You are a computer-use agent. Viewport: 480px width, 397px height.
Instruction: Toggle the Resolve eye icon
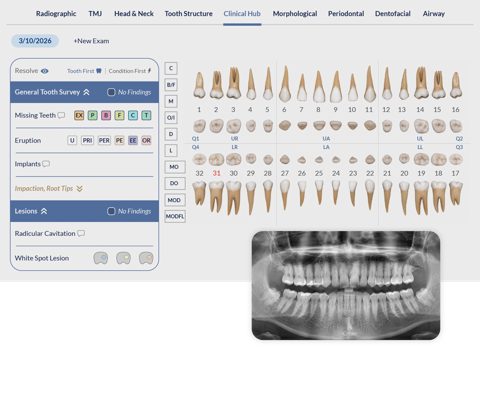click(45, 71)
